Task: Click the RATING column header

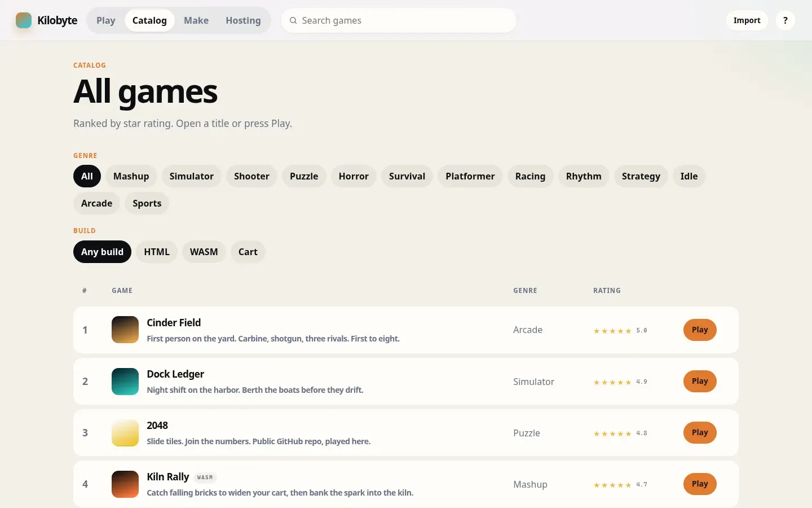Action: pyautogui.click(x=607, y=291)
